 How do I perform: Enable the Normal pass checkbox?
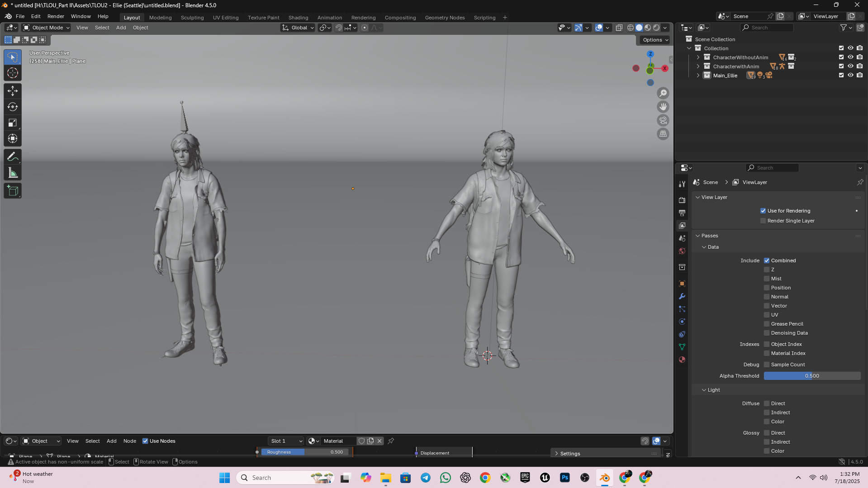point(767,297)
